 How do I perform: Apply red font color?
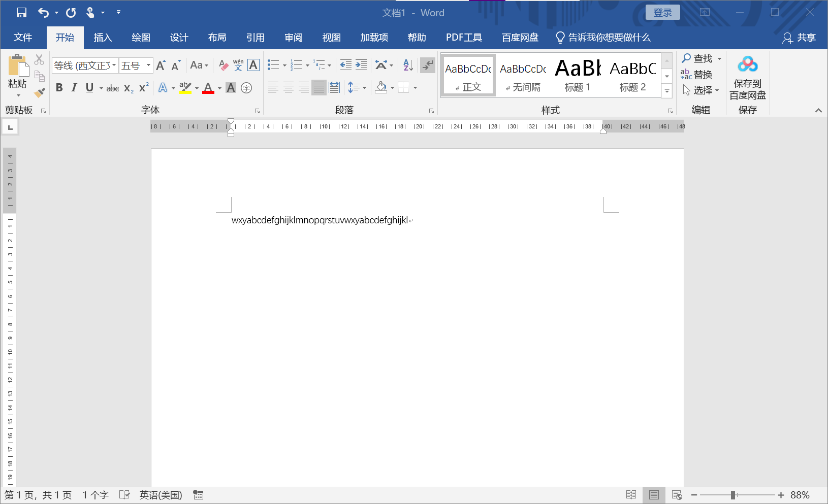coord(208,88)
